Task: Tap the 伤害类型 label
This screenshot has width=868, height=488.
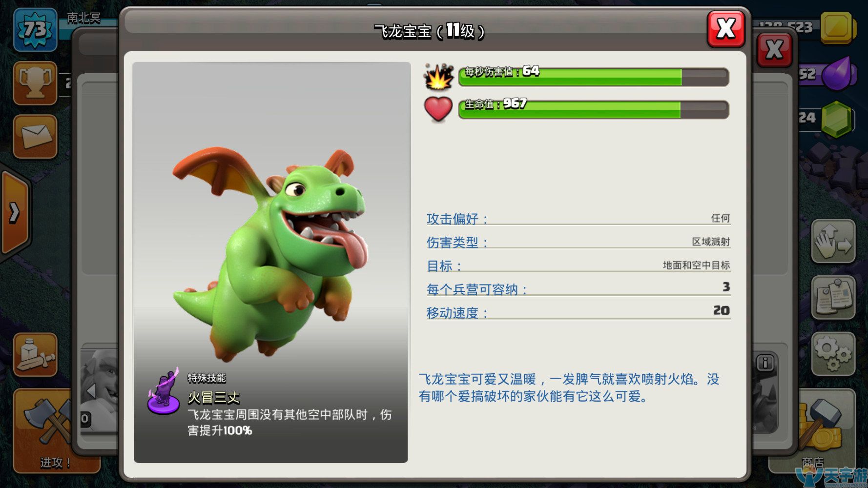Action: pos(457,242)
